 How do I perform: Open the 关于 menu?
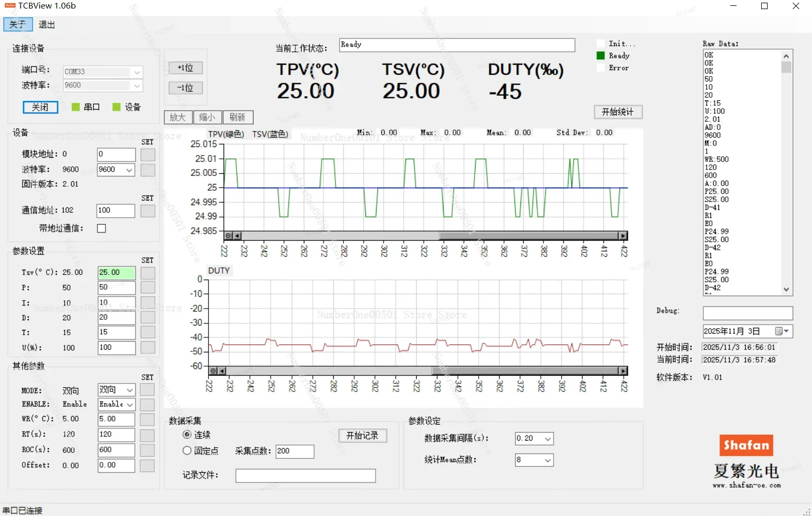pos(18,25)
